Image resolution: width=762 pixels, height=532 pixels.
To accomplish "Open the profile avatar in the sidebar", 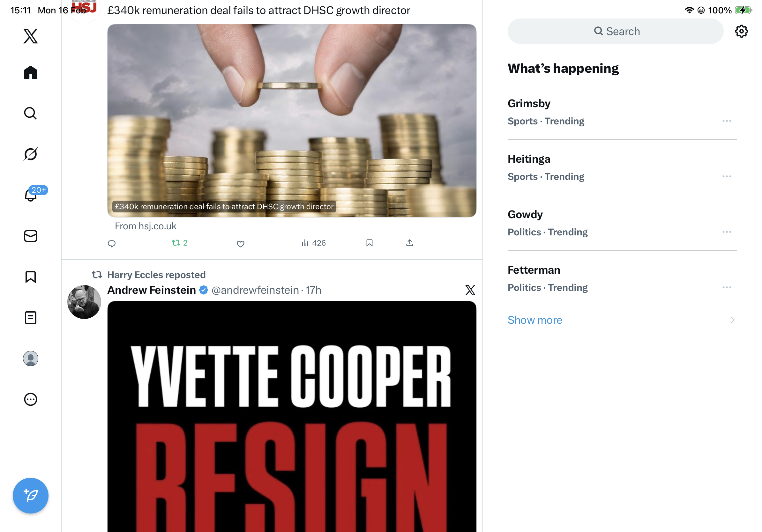I will [x=31, y=358].
